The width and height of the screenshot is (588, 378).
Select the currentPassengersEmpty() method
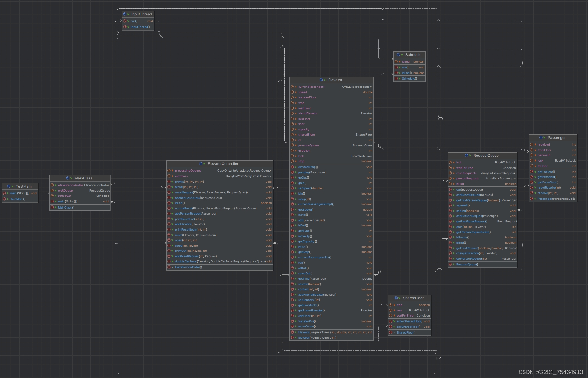[x=332, y=204]
